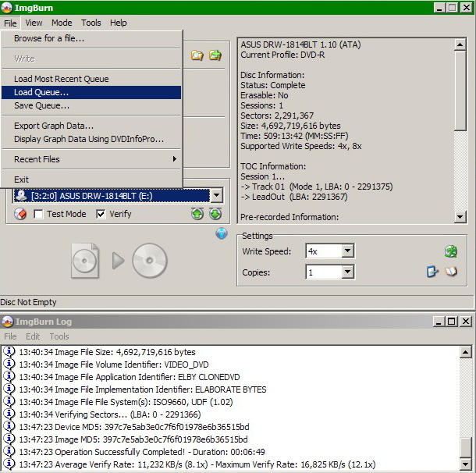Click the green refresh icon in Settings

pyautogui.click(x=451, y=251)
